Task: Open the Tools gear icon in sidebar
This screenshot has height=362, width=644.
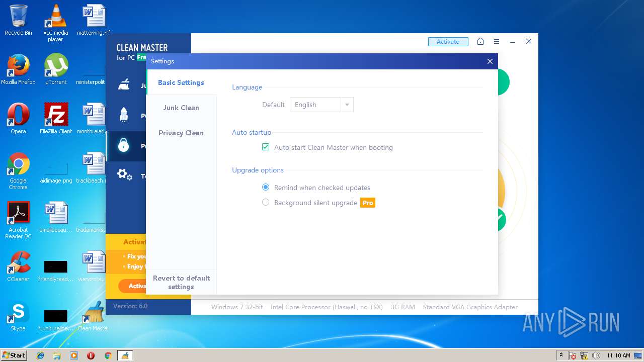Action: (x=124, y=175)
